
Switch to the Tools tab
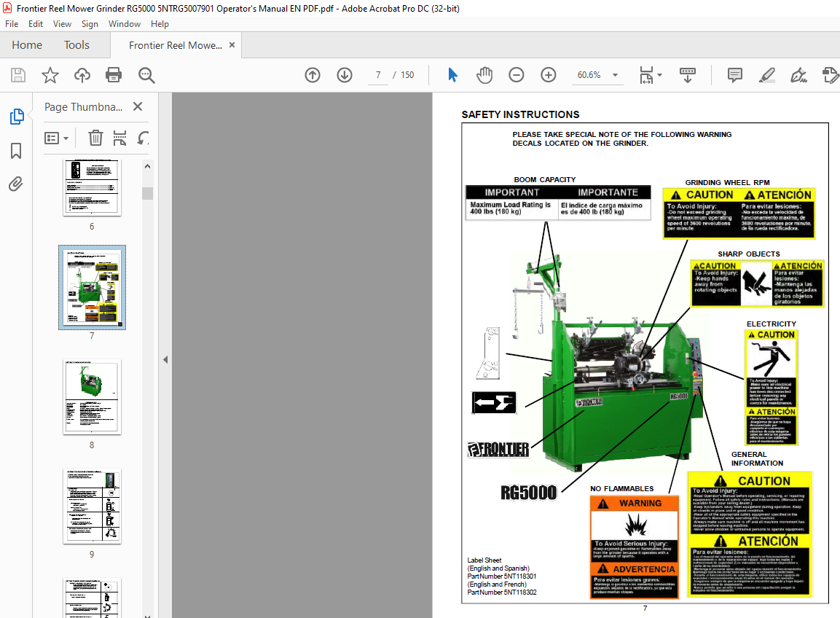[x=76, y=45]
